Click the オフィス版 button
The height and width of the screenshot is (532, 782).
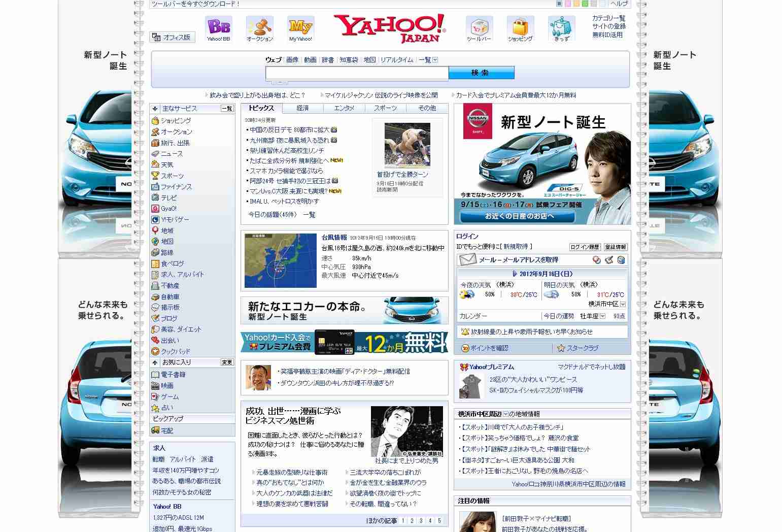[x=173, y=37]
